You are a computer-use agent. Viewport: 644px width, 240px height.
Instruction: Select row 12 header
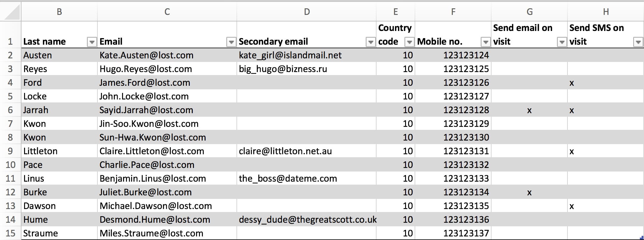[x=10, y=192]
